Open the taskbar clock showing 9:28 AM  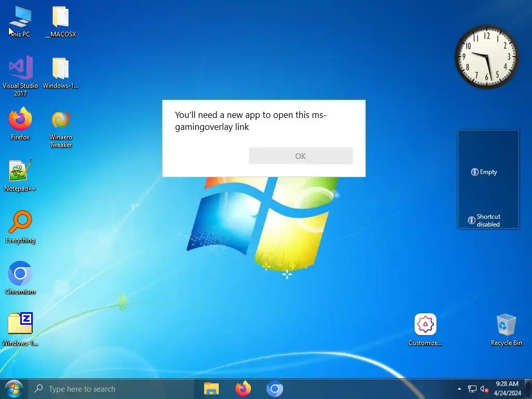tap(507, 389)
